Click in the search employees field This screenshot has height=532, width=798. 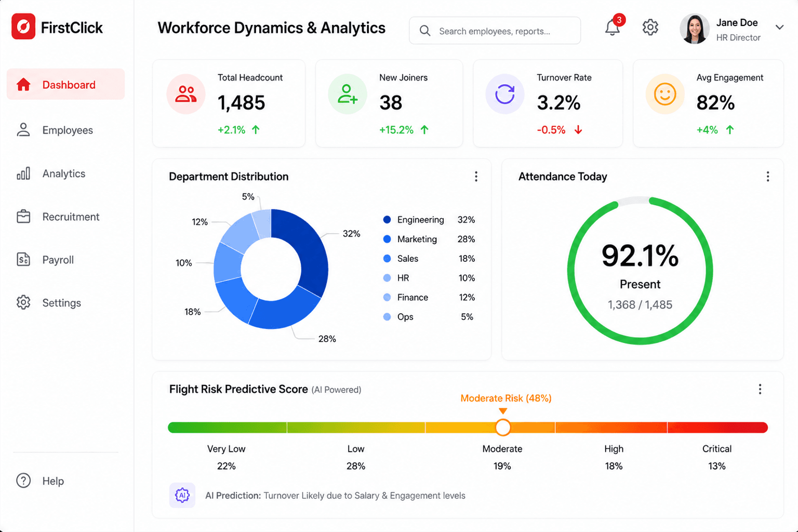pos(495,31)
